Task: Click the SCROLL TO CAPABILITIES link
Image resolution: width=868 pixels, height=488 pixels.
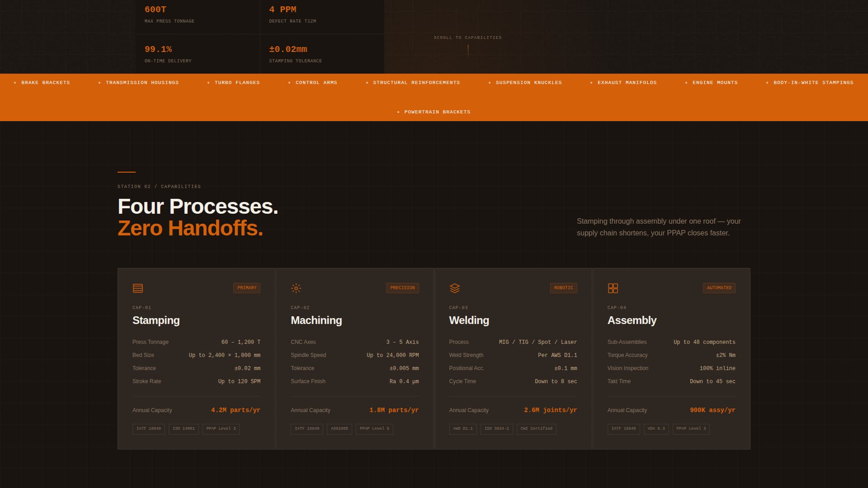Action: click(468, 38)
